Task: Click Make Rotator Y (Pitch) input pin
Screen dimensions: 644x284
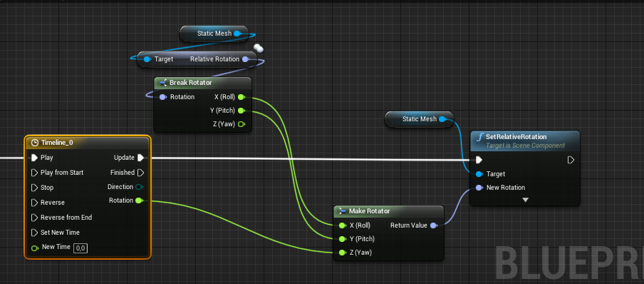Action: pos(343,239)
